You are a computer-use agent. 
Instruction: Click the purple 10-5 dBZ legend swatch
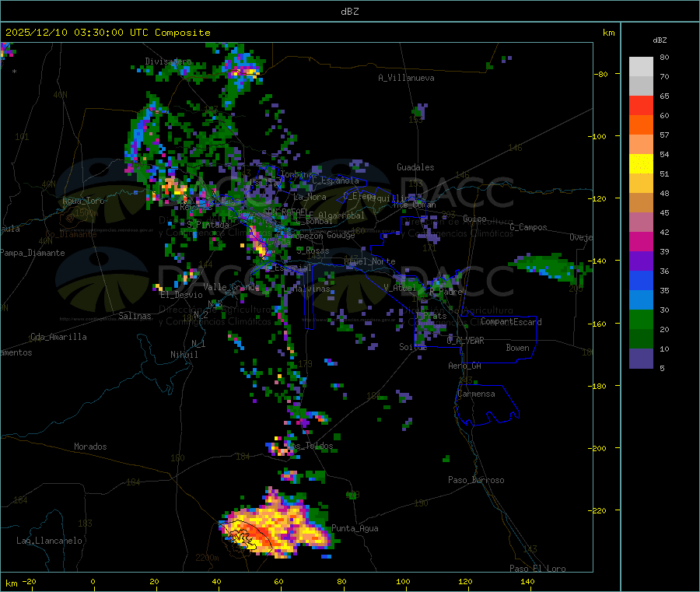click(x=641, y=359)
